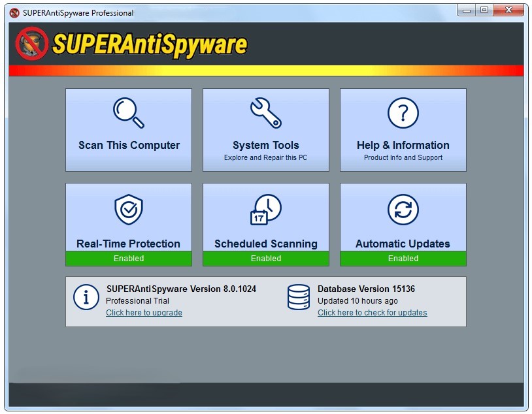
Task: Toggle Real-Time Protection Enabled status bar
Action: (129, 259)
